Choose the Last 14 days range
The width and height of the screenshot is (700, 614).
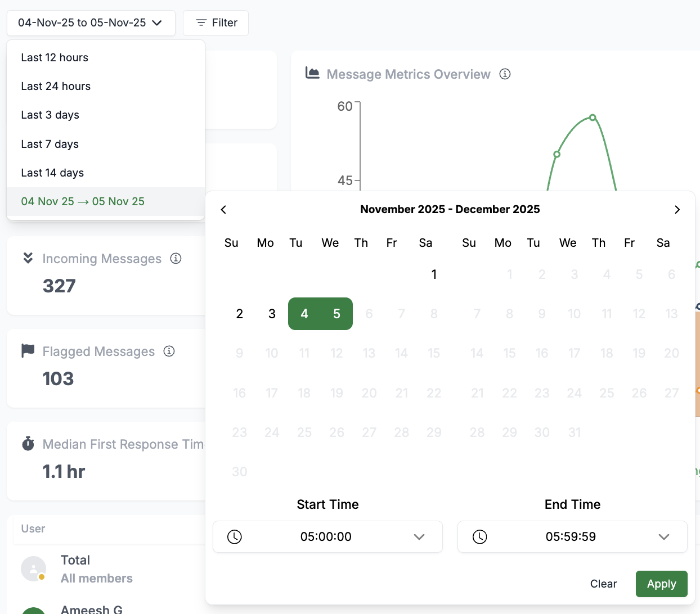[x=106, y=173]
